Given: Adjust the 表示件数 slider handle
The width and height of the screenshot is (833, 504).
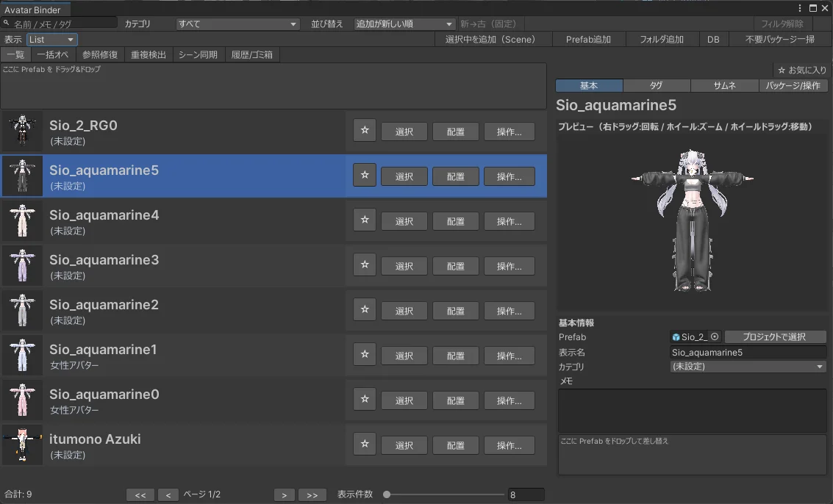Looking at the screenshot, I should 387,494.
